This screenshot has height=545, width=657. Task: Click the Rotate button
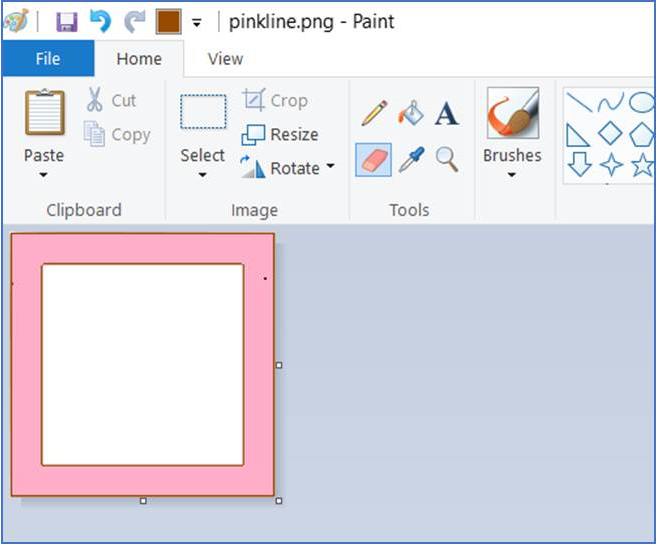[x=280, y=168]
